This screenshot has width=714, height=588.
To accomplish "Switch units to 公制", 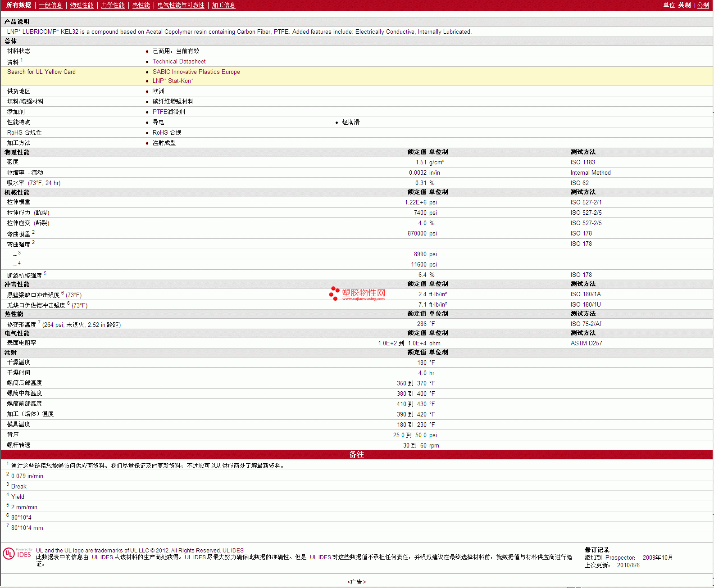I will pos(703,5).
